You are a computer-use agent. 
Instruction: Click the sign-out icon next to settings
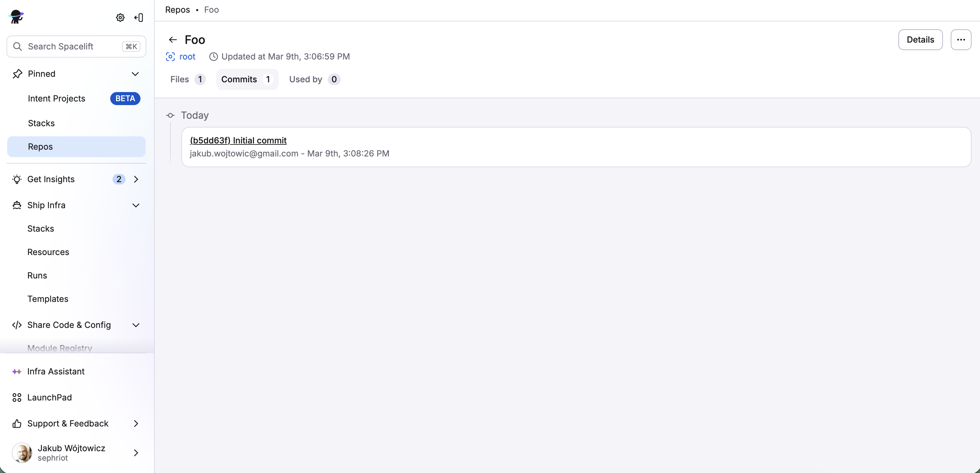[139, 18]
